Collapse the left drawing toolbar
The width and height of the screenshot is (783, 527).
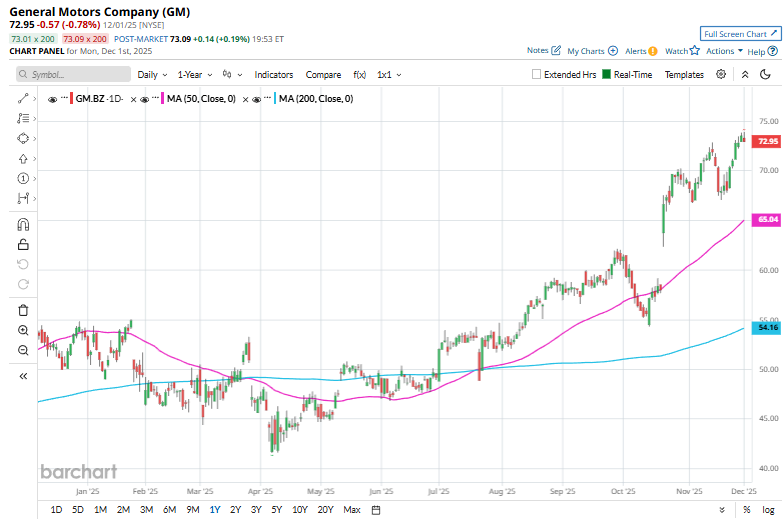23,376
